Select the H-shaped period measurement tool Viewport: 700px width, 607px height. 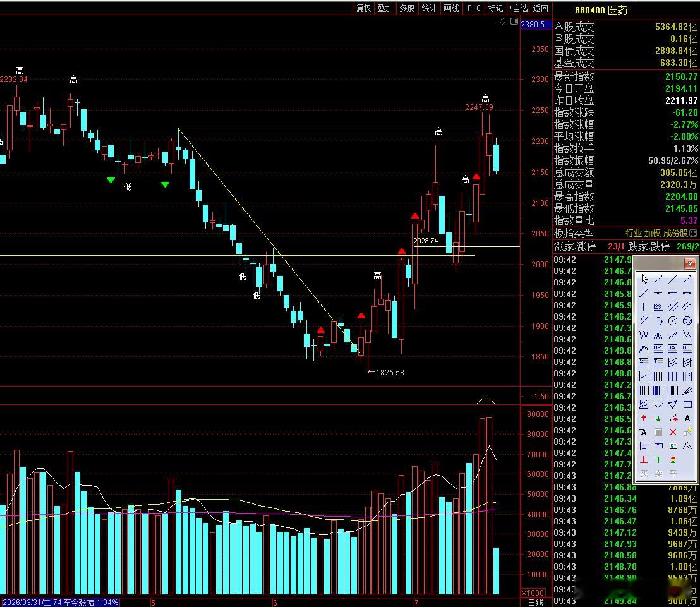click(644, 376)
